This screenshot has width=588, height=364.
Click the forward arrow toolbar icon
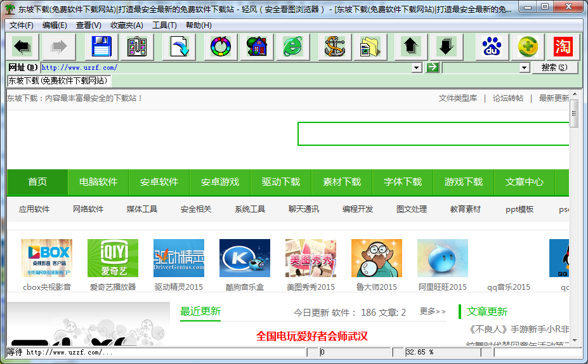pyautogui.click(x=59, y=47)
